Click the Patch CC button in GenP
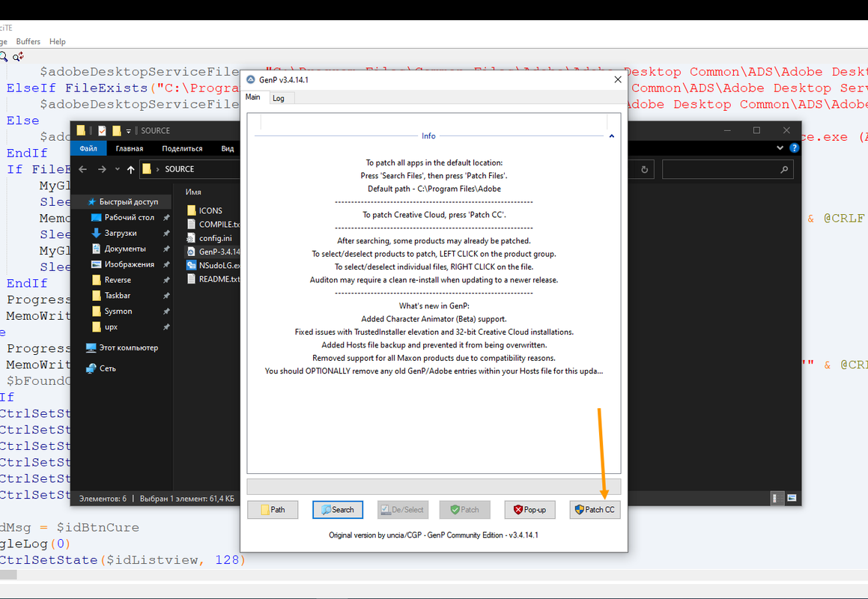Image resolution: width=868 pixels, height=599 pixels. (595, 510)
